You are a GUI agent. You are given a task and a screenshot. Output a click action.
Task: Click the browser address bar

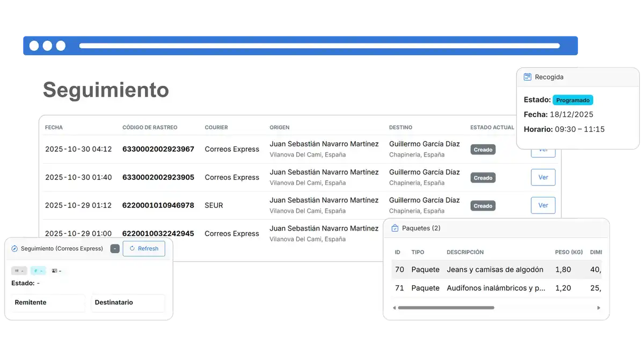pos(322,45)
